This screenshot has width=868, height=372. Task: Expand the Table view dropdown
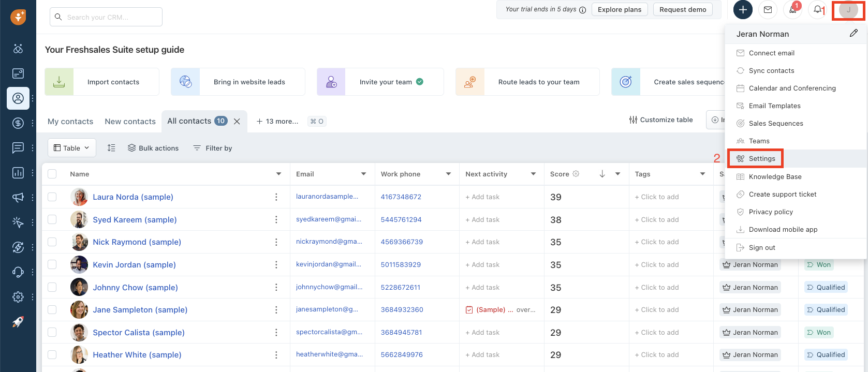click(72, 148)
